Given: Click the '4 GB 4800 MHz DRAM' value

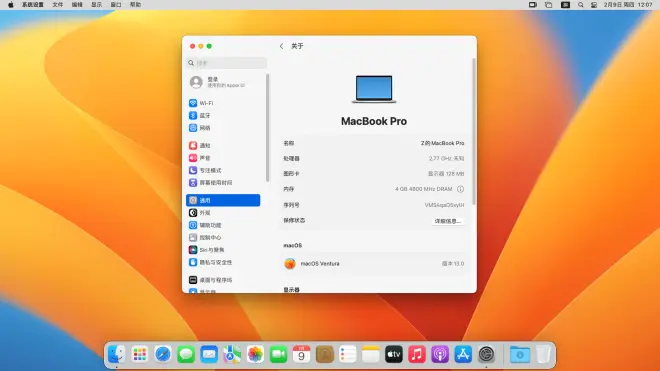Looking at the screenshot, I should tap(423, 189).
